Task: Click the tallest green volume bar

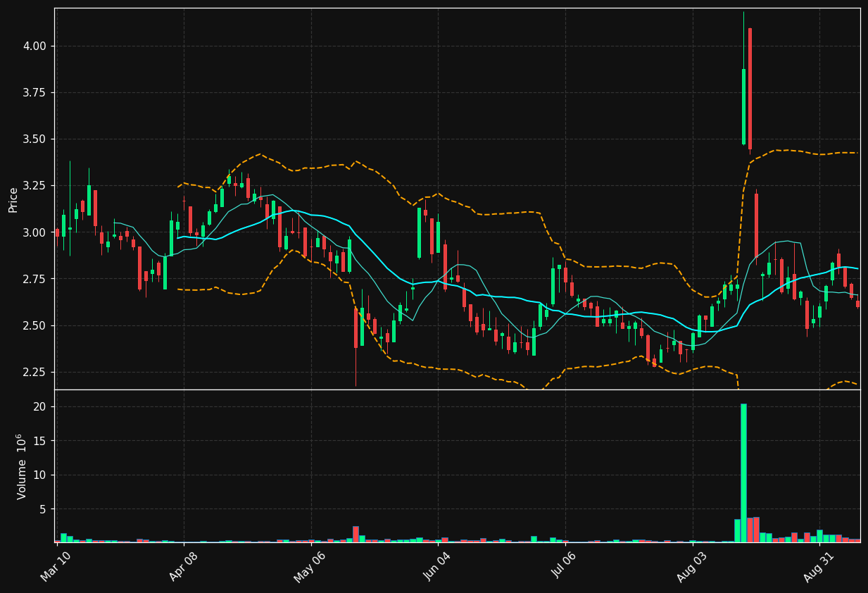Action: [x=743, y=473]
